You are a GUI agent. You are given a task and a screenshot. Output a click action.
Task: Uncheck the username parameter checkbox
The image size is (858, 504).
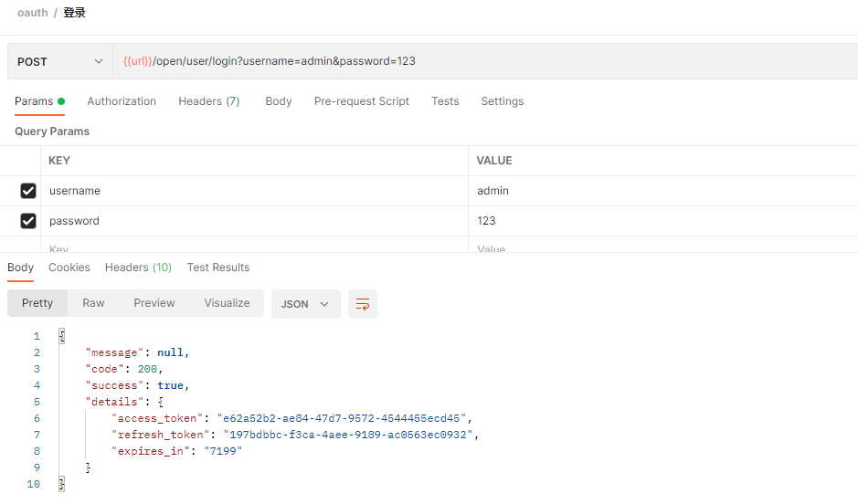pyautogui.click(x=28, y=191)
